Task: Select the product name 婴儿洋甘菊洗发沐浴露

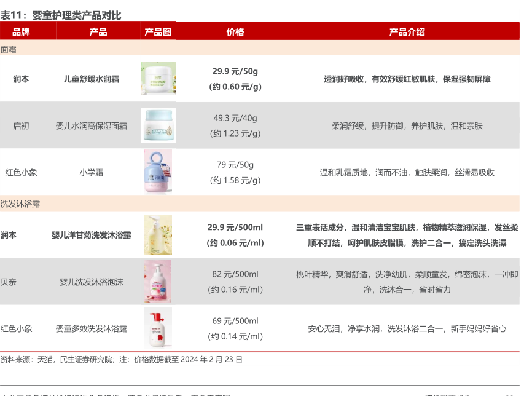Action: coord(92,235)
